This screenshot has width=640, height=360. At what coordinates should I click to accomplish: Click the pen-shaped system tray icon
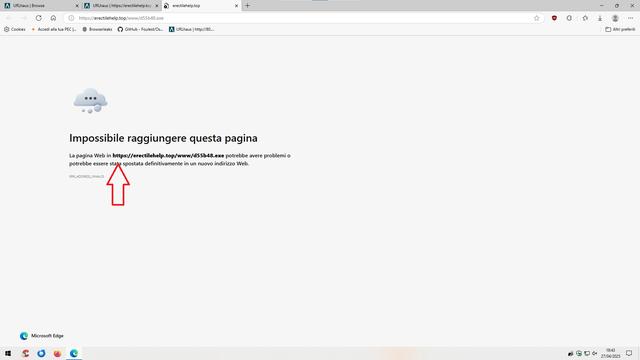tap(571, 353)
